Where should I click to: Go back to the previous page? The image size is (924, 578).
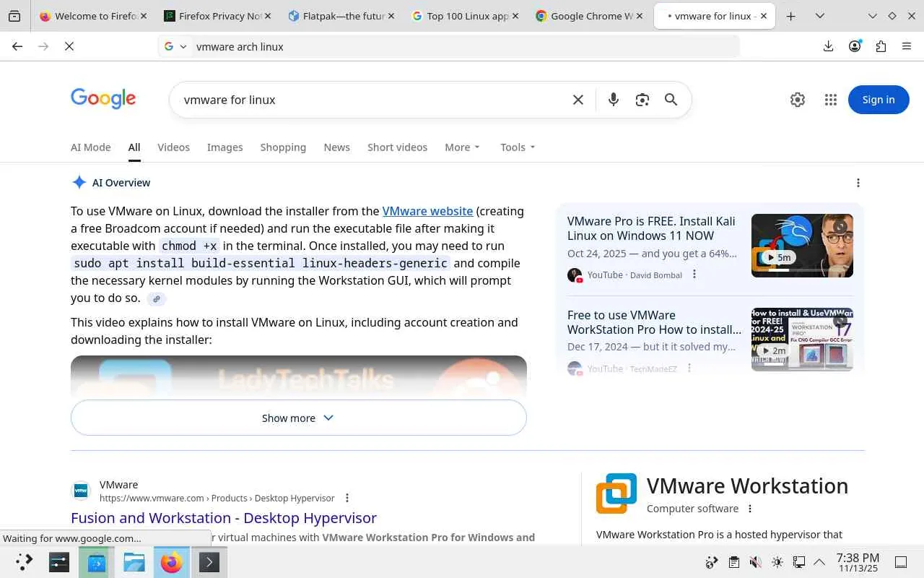[x=17, y=46]
